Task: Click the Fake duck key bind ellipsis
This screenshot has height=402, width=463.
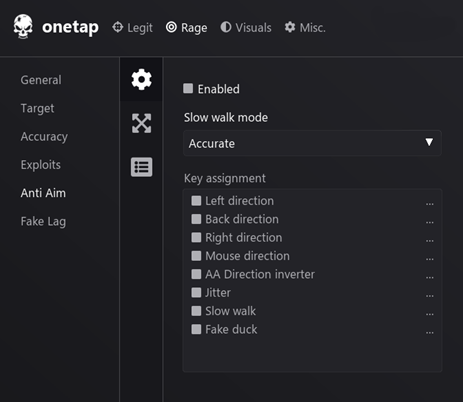Action: pos(430,332)
